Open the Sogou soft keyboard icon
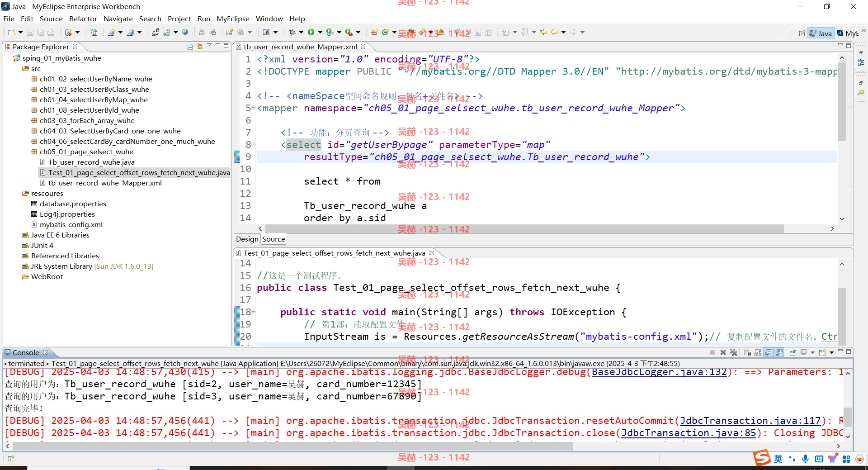This screenshot has height=470, width=868. pos(819,459)
